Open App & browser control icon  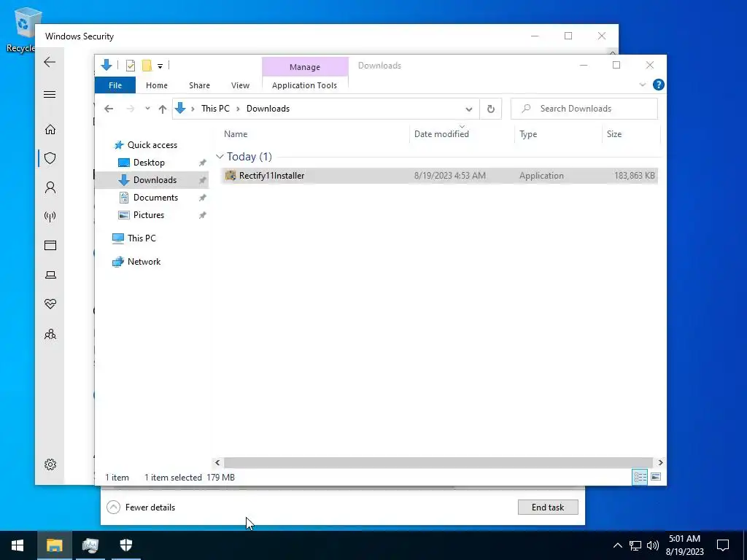[50, 245]
